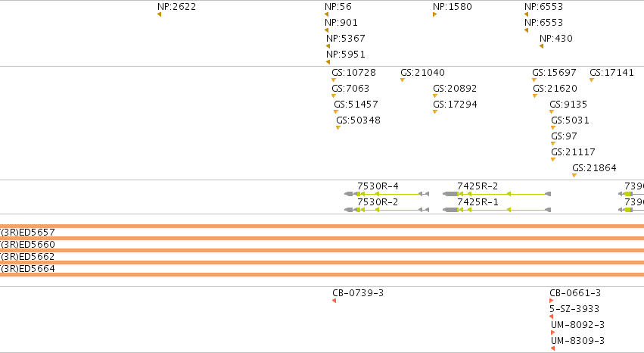Click the right-pointing marker under NP:1580
This screenshot has width=644, height=353.
click(x=434, y=14)
